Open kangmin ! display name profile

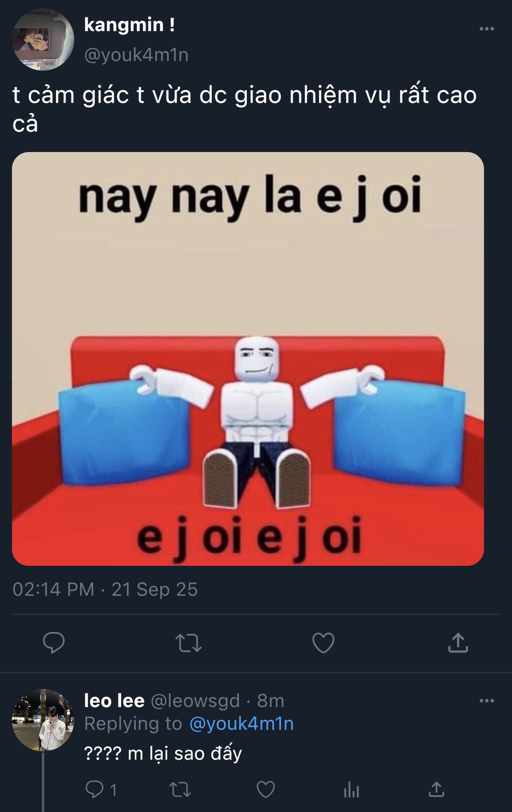tap(129, 25)
